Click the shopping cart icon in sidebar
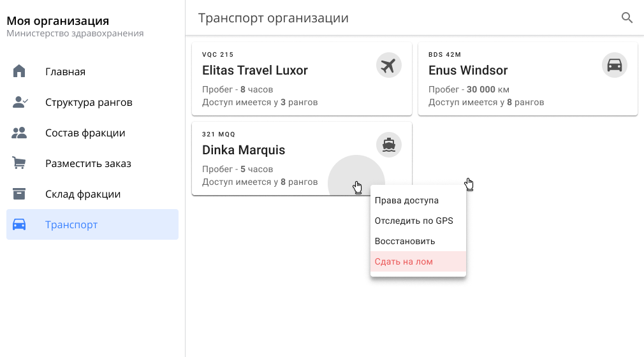 pyautogui.click(x=20, y=163)
